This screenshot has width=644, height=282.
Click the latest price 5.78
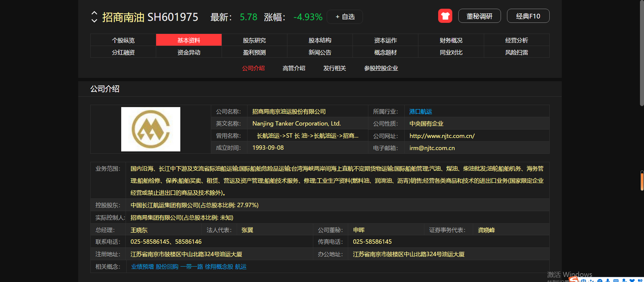coord(248,17)
